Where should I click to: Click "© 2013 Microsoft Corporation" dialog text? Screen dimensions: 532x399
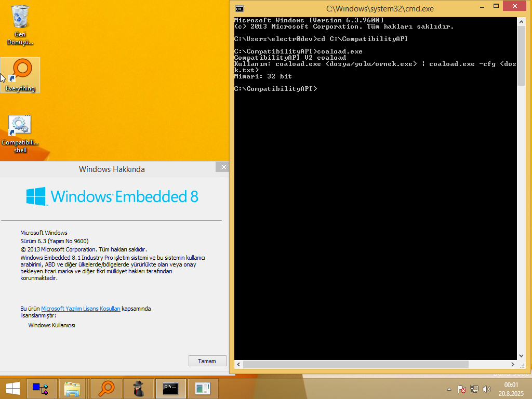tap(84, 249)
